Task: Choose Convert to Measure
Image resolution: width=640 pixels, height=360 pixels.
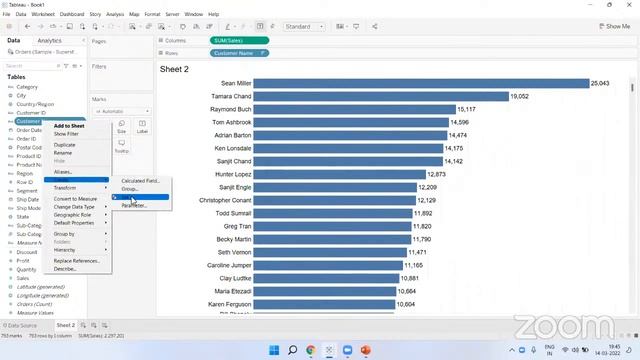Action: pos(77,199)
